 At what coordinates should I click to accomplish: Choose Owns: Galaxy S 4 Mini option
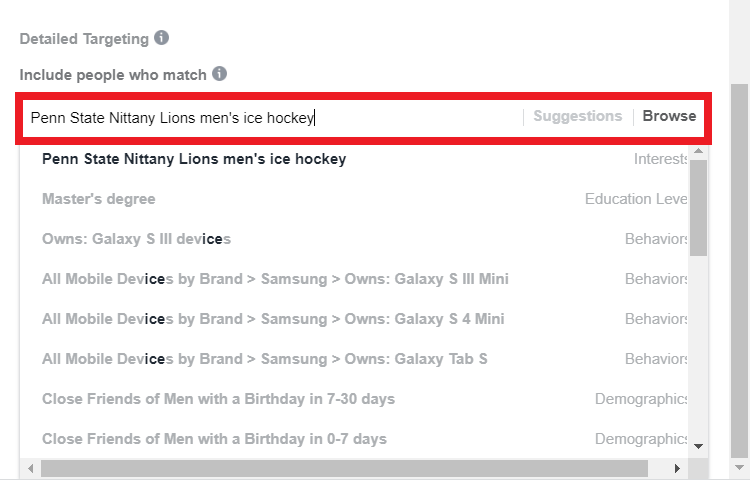pos(354,319)
